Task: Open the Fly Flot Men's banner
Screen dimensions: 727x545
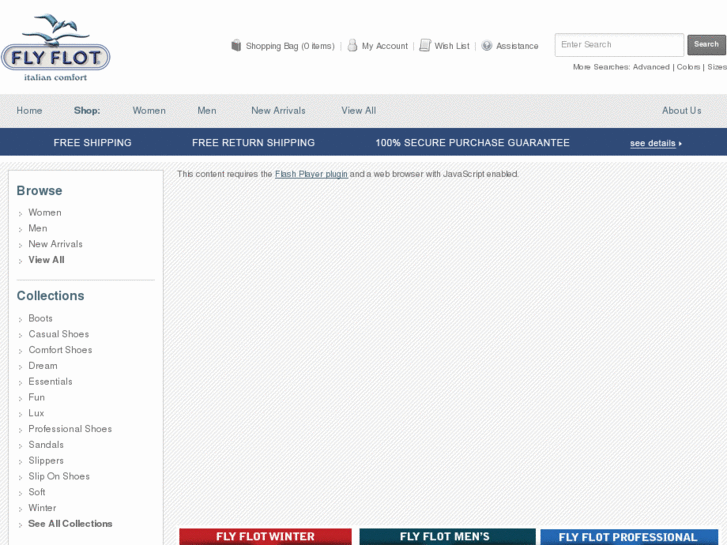Action: click(x=447, y=537)
